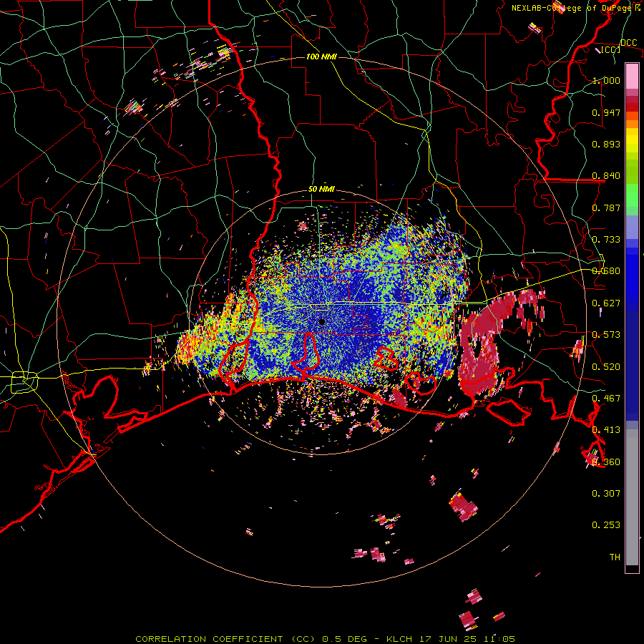Click the 0.467 color scale label
644x644 pixels.
pyautogui.click(x=606, y=399)
